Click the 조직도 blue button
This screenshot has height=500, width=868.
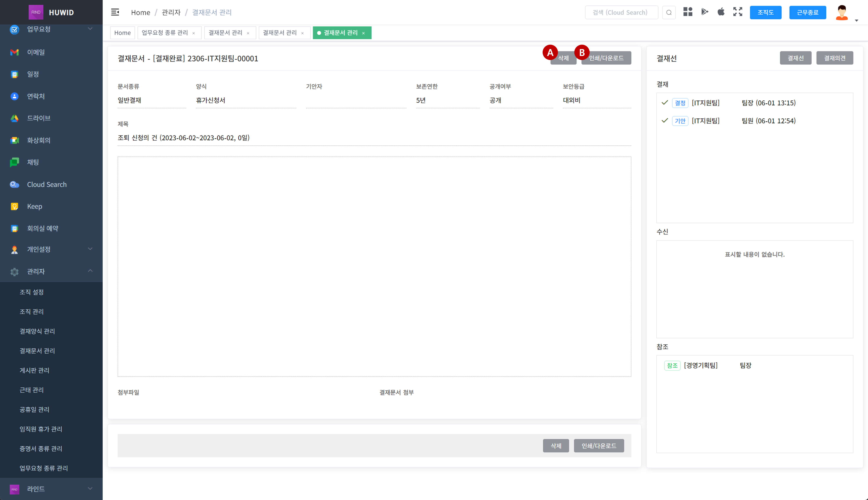click(x=765, y=12)
